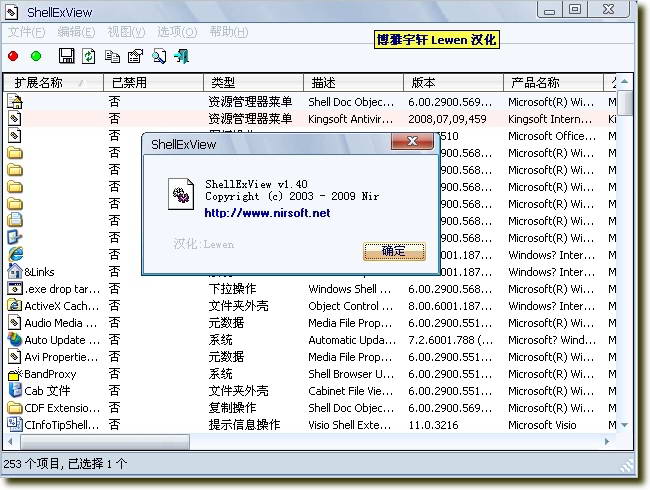This screenshot has width=650, height=490.
Task: Click the ActiveX Cach... row icon
Action: pos(15,305)
